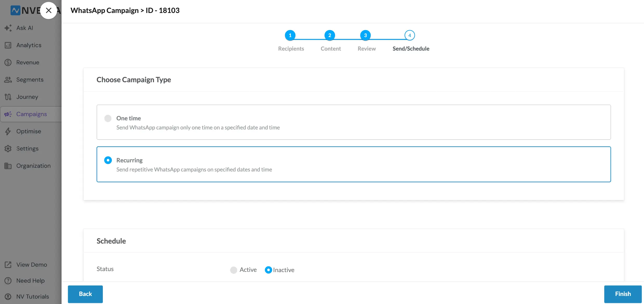Open the NV Tutorials icon
Image resolution: width=644 pixels, height=304 pixels.
click(8, 296)
